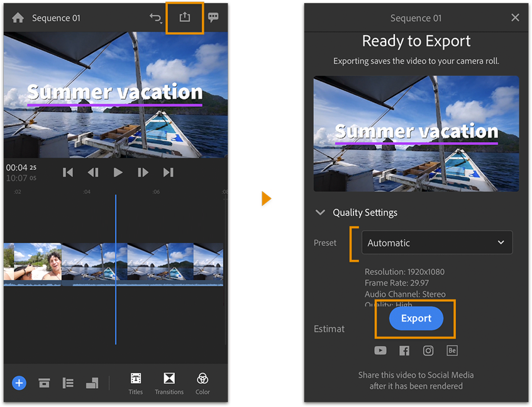Toggle the track list icon in bottom toolbar
The image size is (532, 407).
[x=68, y=383]
